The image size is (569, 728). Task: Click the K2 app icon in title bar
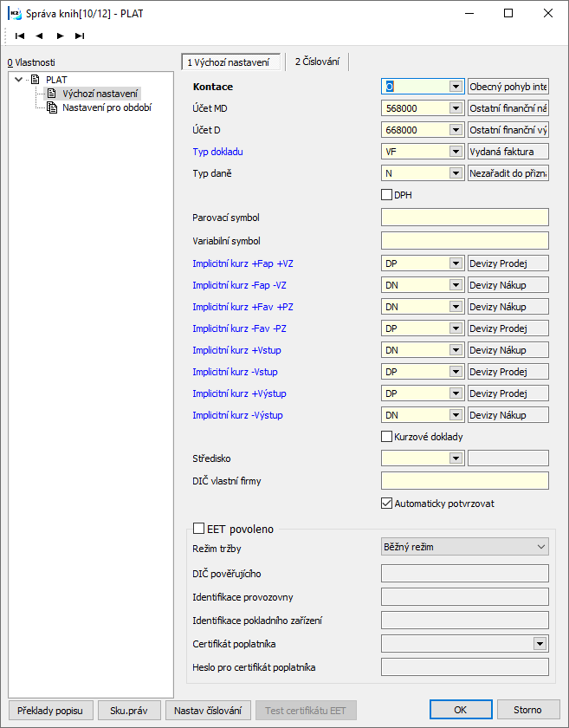click(x=15, y=14)
